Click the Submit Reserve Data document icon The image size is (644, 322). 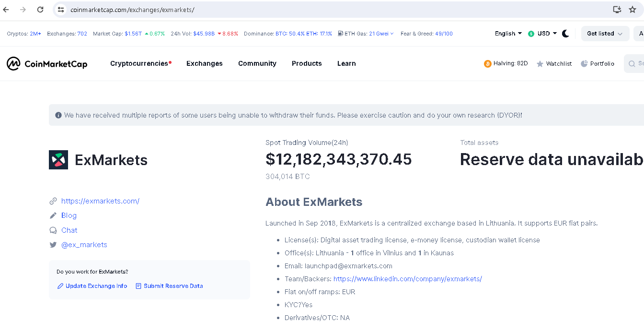click(138, 286)
